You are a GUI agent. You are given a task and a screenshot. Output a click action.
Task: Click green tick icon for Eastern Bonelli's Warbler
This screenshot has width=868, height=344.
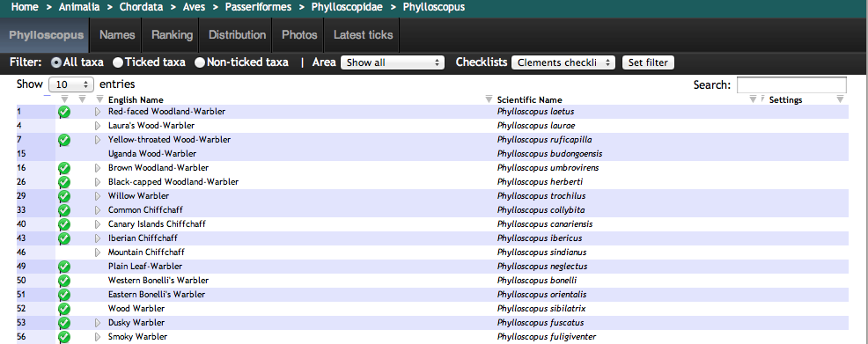coord(64,295)
